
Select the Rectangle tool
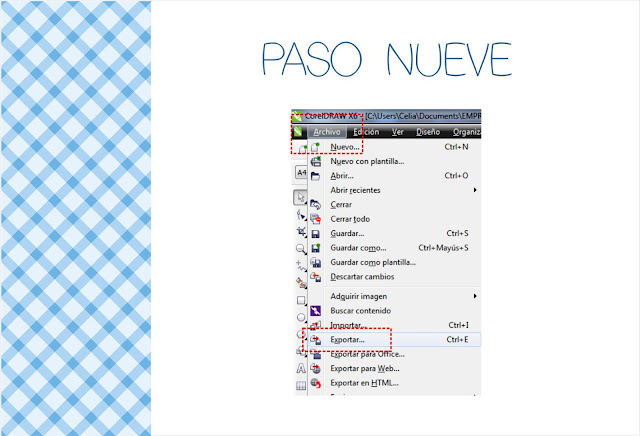tap(301, 300)
